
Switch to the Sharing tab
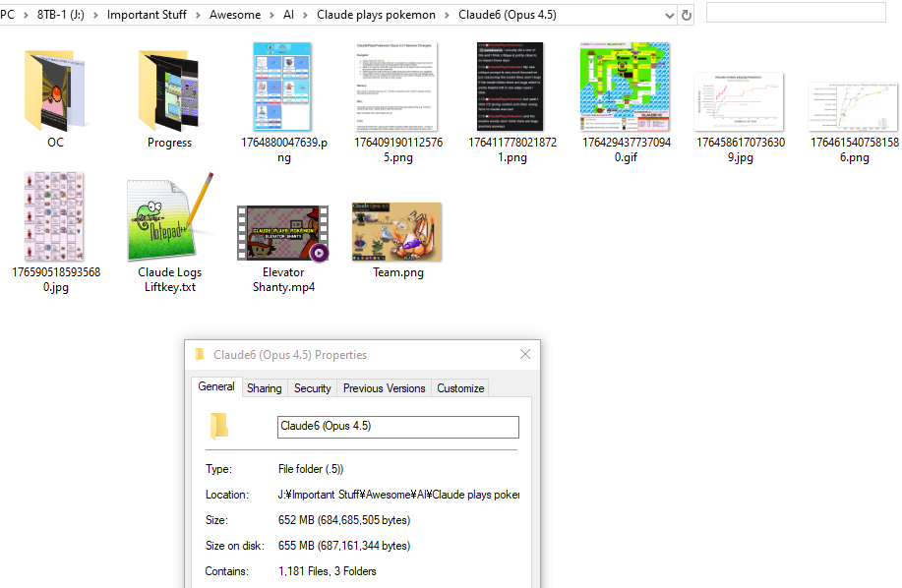click(x=264, y=388)
